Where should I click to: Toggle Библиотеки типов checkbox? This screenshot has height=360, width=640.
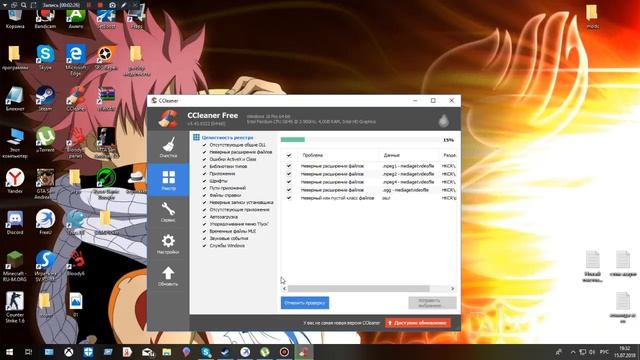click(x=204, y=167)
